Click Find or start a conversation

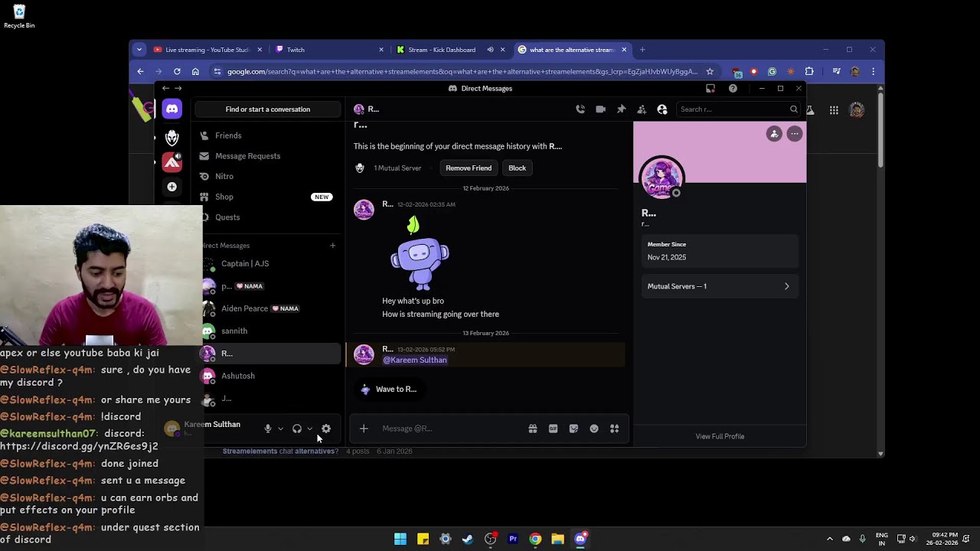click(268, 109)
